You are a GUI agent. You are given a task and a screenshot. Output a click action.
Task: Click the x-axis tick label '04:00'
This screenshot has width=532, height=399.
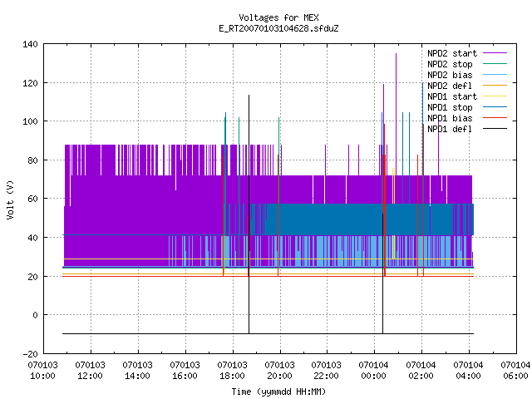[x=468, y=376]
